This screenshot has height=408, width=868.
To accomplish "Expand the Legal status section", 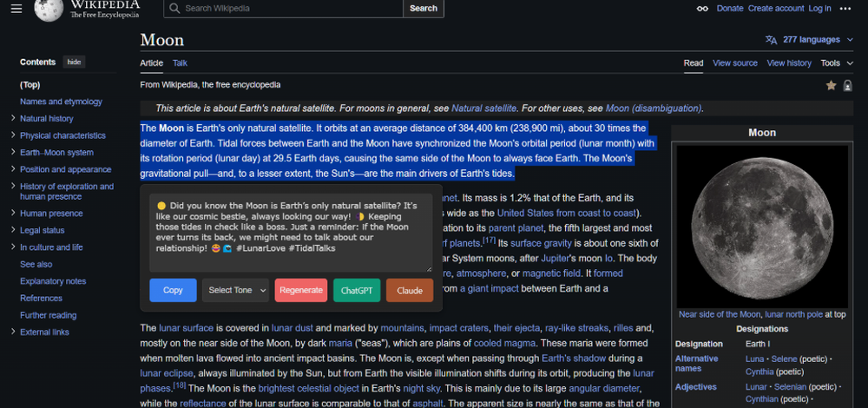I will [13, 230].
